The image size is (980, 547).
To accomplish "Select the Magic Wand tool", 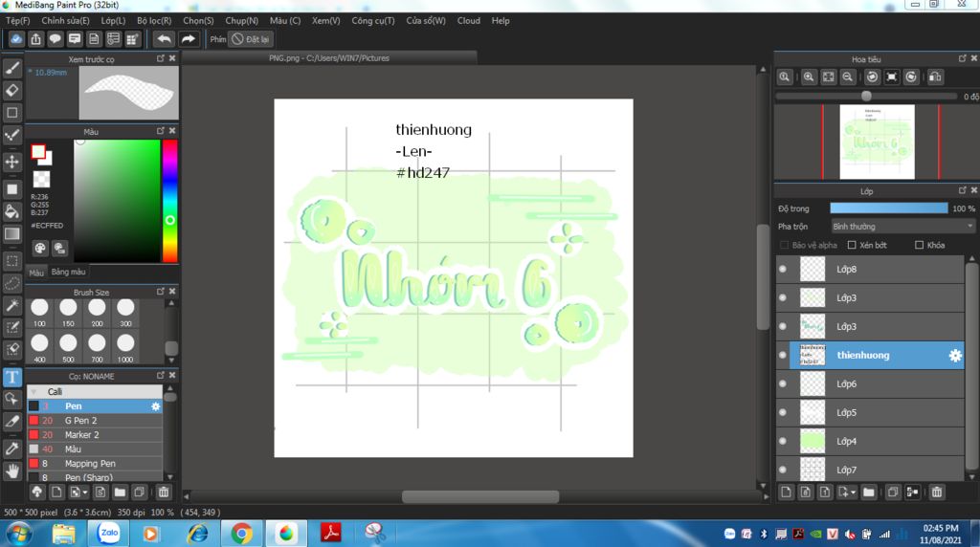I will coord(11,305).
